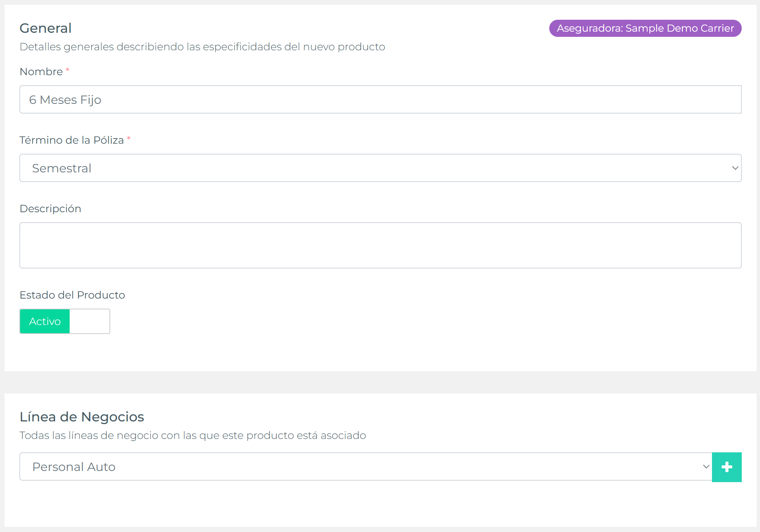Click the Estado del Producto label
The height and width of the screenshot is (532, 760).
point(72,295)
